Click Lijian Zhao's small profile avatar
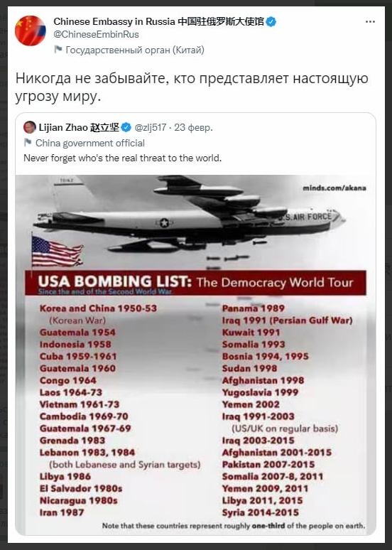The height and width of the screenshot is (550, 392). point(29,127)
